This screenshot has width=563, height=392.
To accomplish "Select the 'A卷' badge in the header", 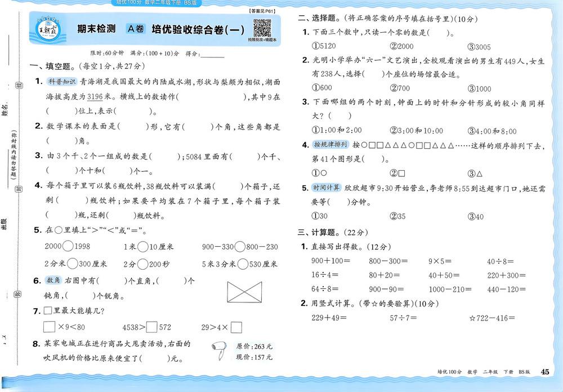I will point(136,28).
